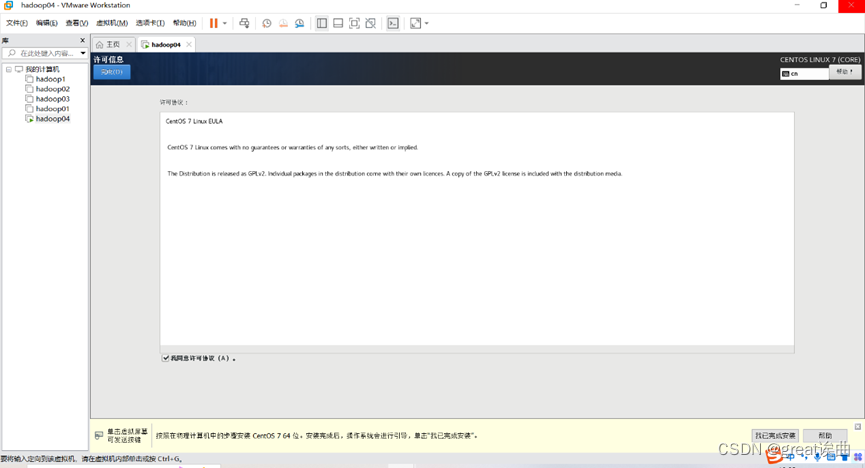Click the stretch guest display icon
The height and width of the screenshot is (468, 865).
click(415, 23)
